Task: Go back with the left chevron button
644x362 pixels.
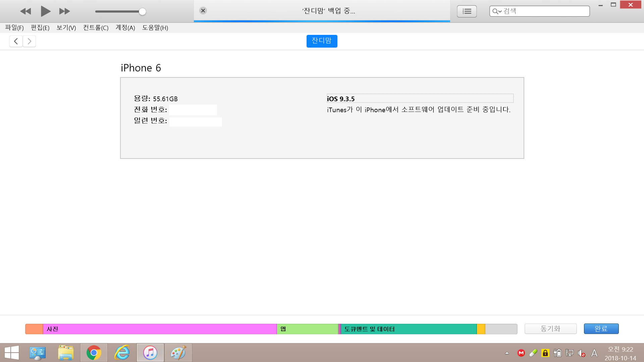Action: [16, 41]
